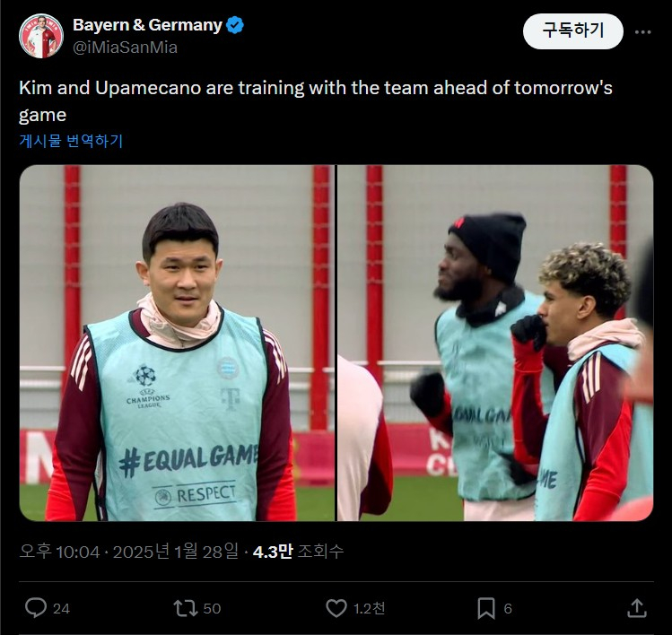Image resolution: width=672 pixels, height=635 pixels.
Task: Click the likes count 1.2천
Action: coord(369,608)
